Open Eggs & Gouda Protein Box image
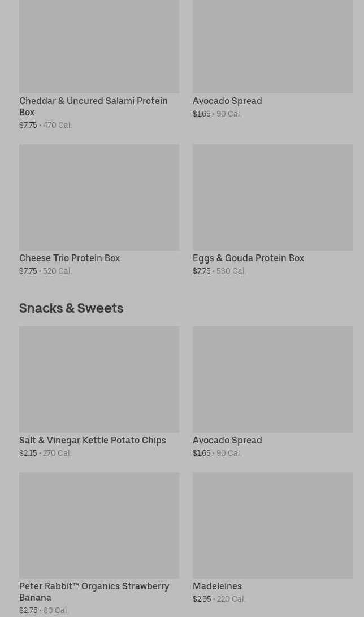The height and width of the screenshot is (617, 364). pyautogui.click(x=272, y=197)
